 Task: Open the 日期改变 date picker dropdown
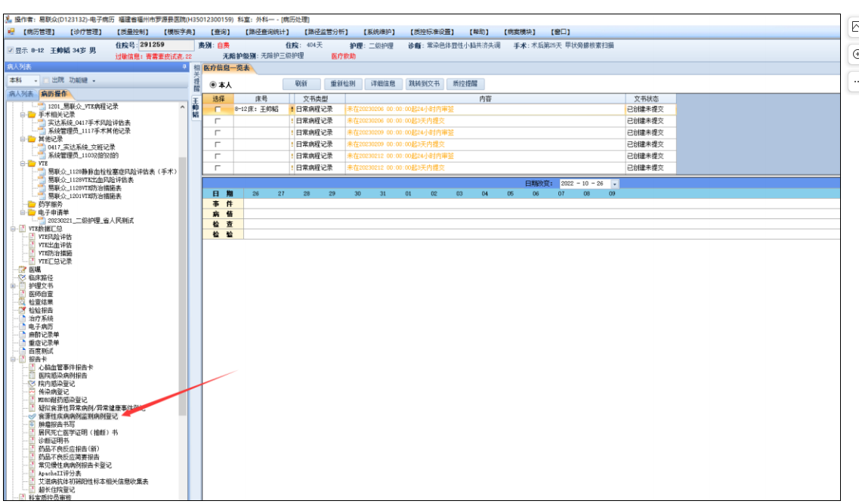pos(615,184)
